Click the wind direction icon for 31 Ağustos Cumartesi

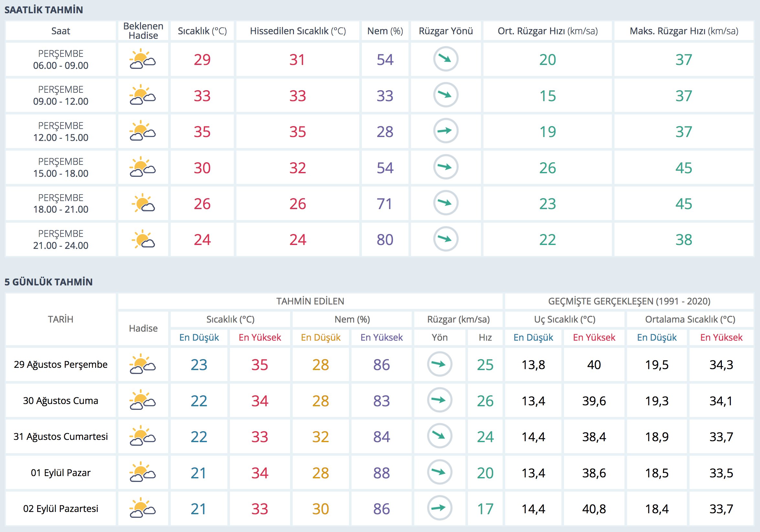click(x=440, y=436)
